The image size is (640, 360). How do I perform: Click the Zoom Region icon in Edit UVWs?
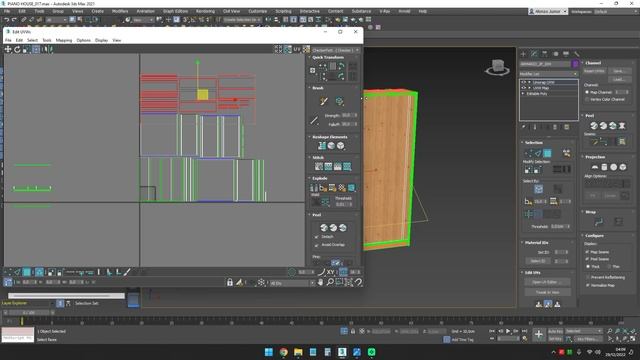[x=339, y=282]
